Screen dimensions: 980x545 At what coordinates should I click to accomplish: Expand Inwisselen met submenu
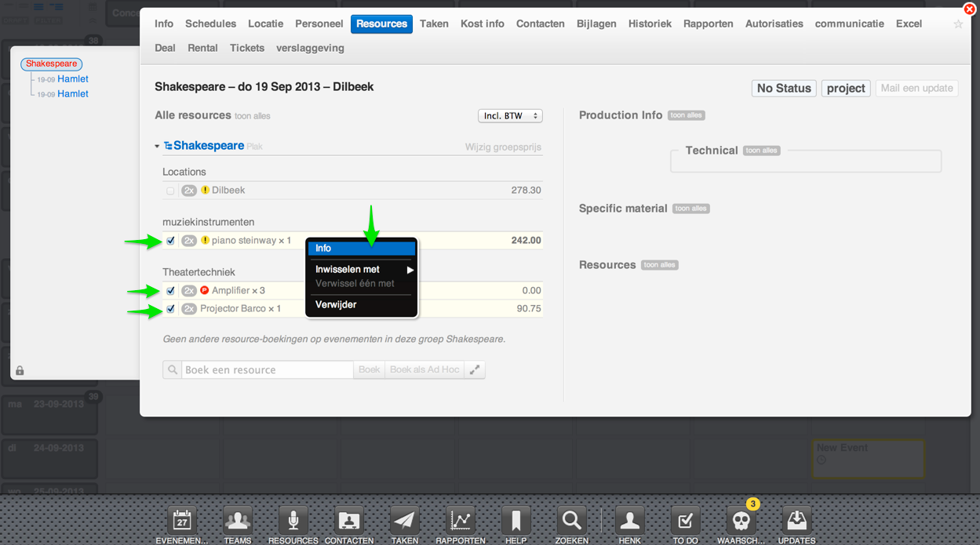pyautogui.click(x=361, y=270)
